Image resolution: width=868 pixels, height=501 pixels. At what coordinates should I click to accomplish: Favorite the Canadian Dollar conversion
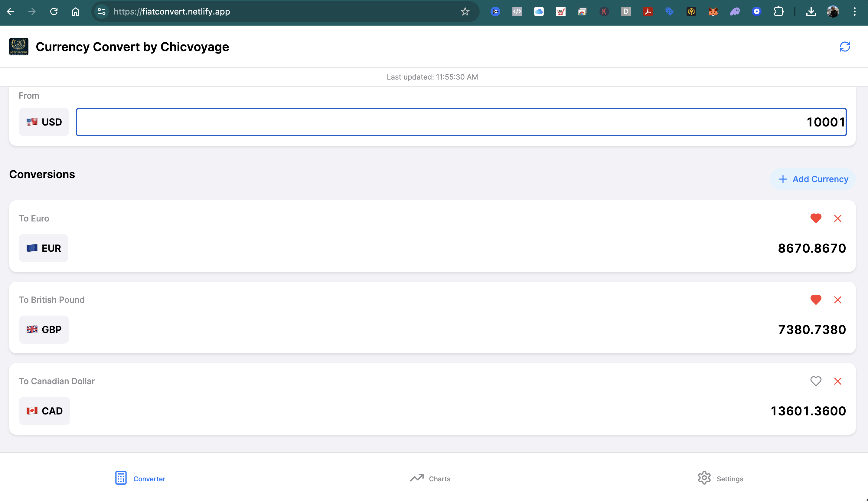tap(816, 381)
